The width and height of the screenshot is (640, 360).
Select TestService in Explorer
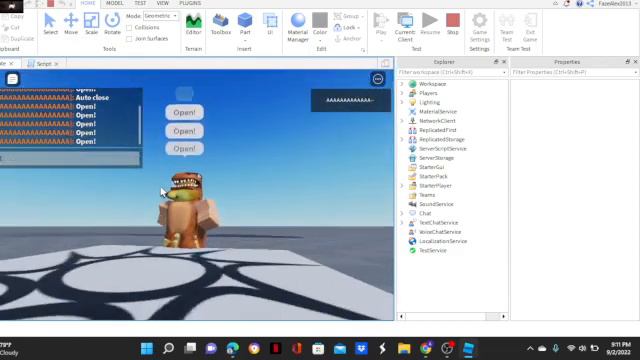click(x=433, y=251)
